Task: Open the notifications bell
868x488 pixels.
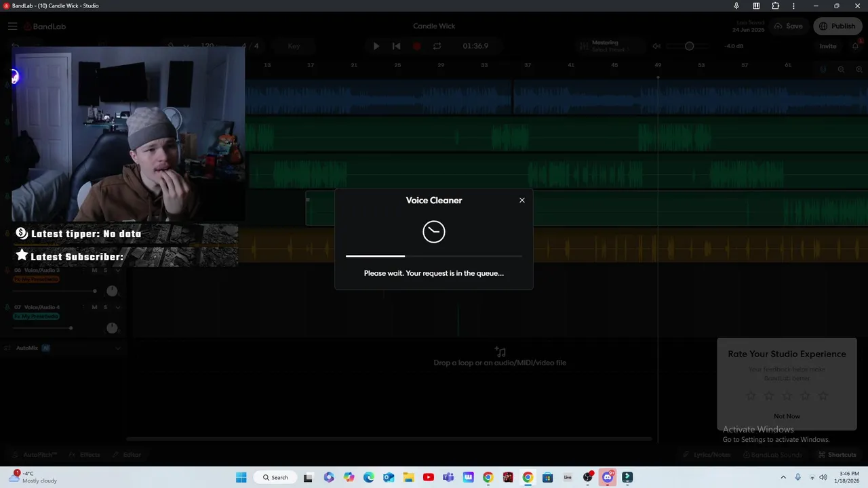Action: click(x=855, y=46)
